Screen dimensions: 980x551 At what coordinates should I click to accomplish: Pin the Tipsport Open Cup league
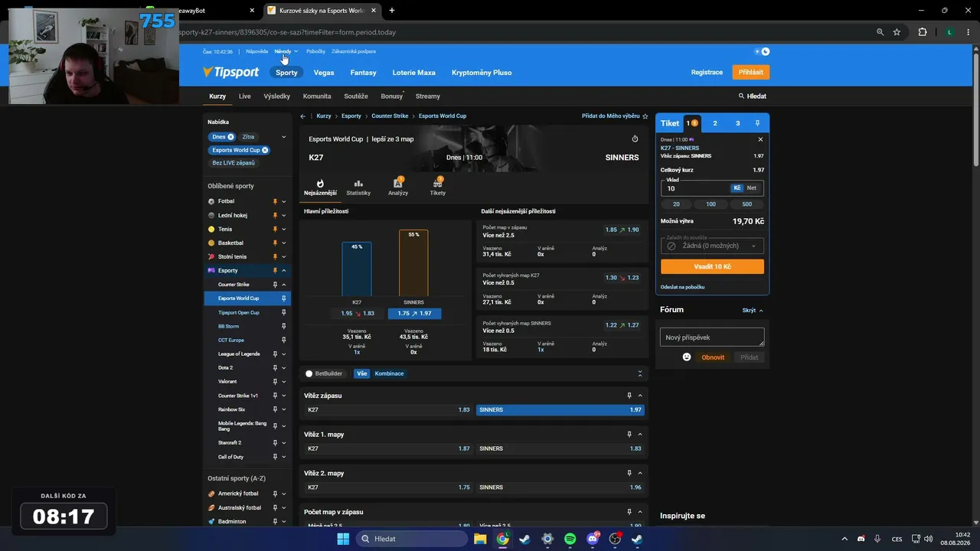tap(284, 312)
